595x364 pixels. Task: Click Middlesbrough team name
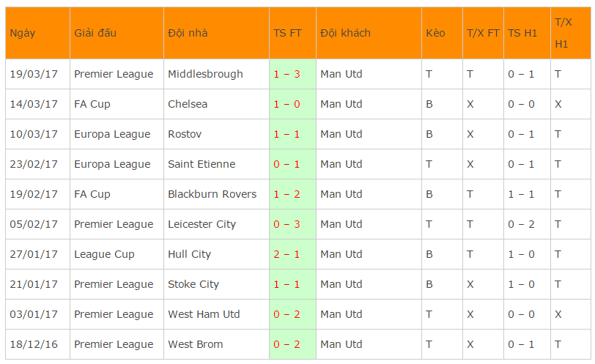coord(205,74)
